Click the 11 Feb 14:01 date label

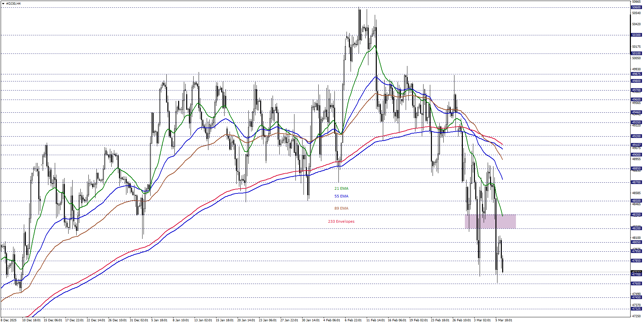pyautogui.click(x=375, y=320)
